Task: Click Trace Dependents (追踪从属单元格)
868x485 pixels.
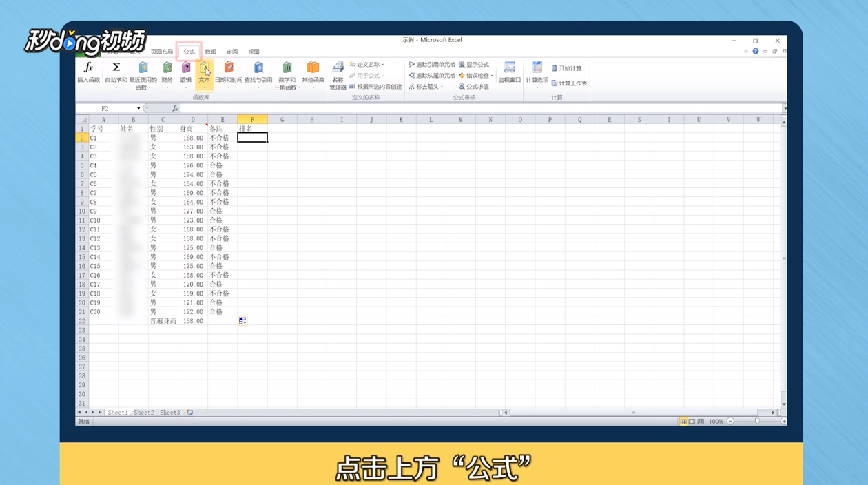Action: click(x=432, y=76)
